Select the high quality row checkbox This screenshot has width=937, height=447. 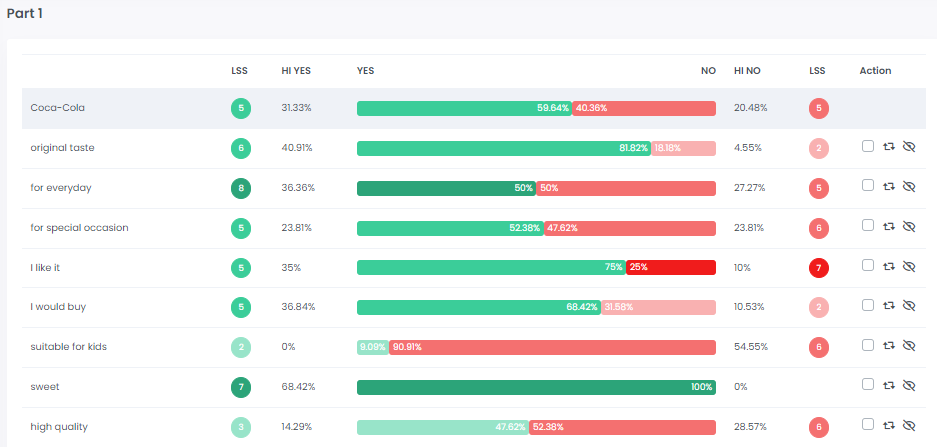868,425
